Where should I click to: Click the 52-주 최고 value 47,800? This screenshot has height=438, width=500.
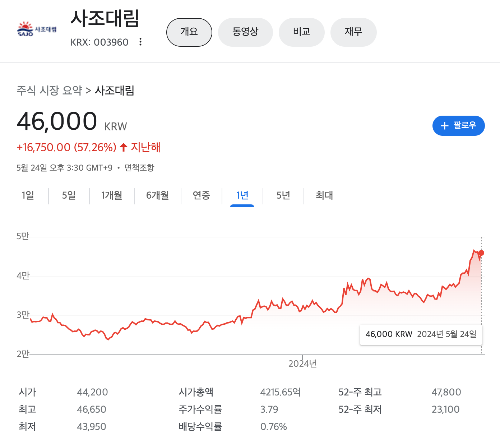[446, 392]
